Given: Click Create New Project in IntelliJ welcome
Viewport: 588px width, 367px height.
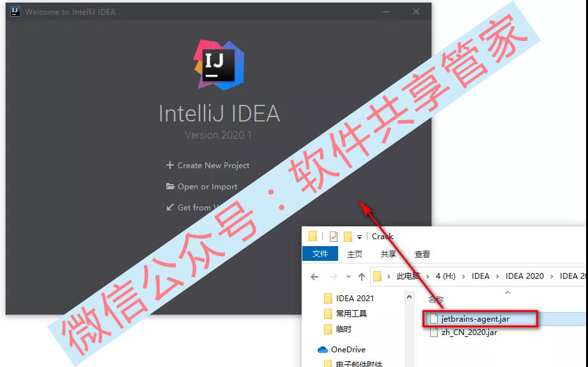Looking at the screenshot, I should point(213,166).
